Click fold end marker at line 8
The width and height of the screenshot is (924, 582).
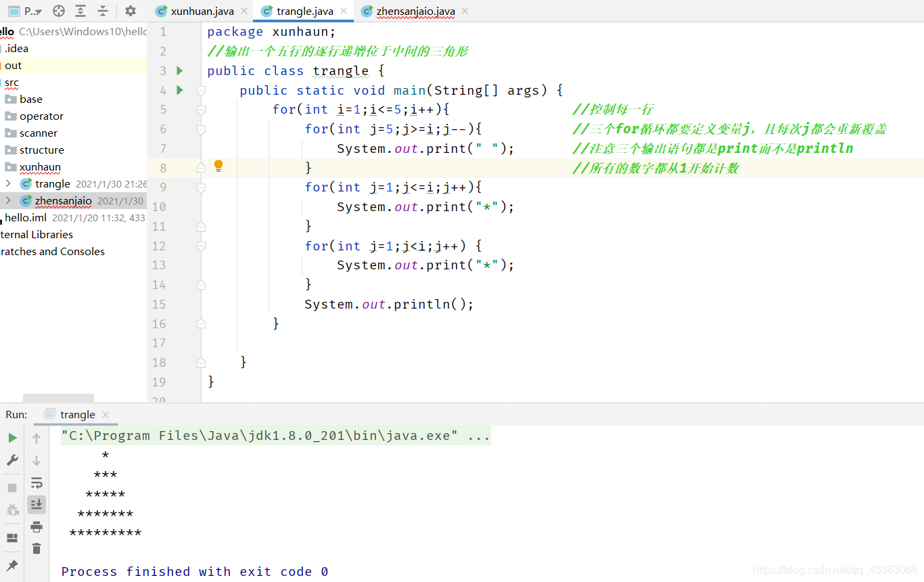pyautogui.click(x=201, y=168)
